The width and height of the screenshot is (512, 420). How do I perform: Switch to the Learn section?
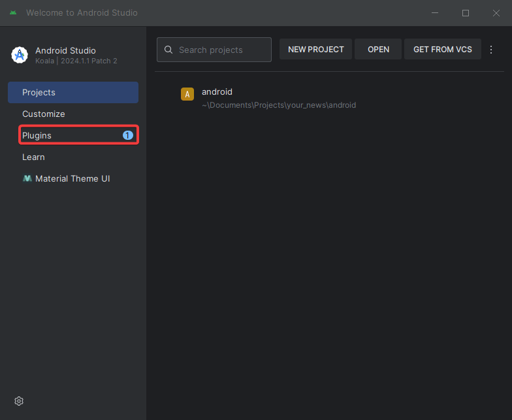73,157
